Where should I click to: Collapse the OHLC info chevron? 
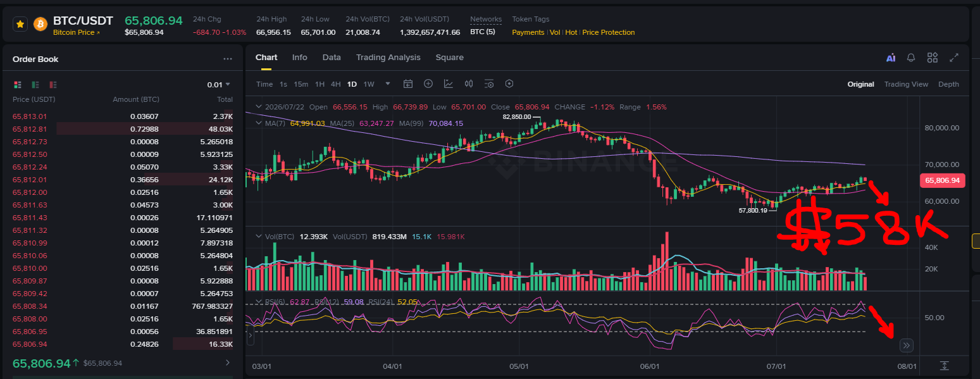point(257,107)
